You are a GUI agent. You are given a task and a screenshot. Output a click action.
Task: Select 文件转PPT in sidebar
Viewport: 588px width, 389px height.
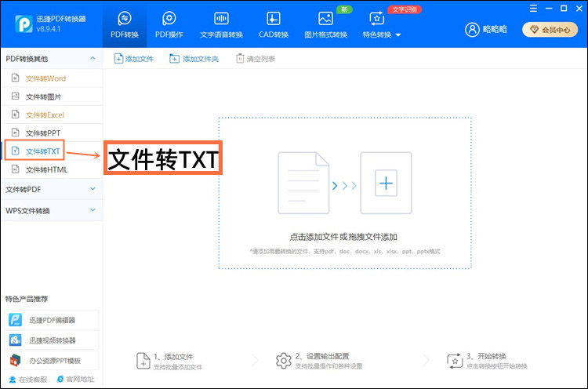[52, 133]
